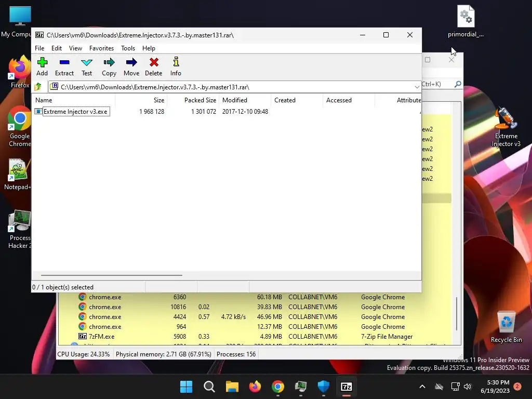Sort by the Name column header
532x399 pixels.
point(74,100)
